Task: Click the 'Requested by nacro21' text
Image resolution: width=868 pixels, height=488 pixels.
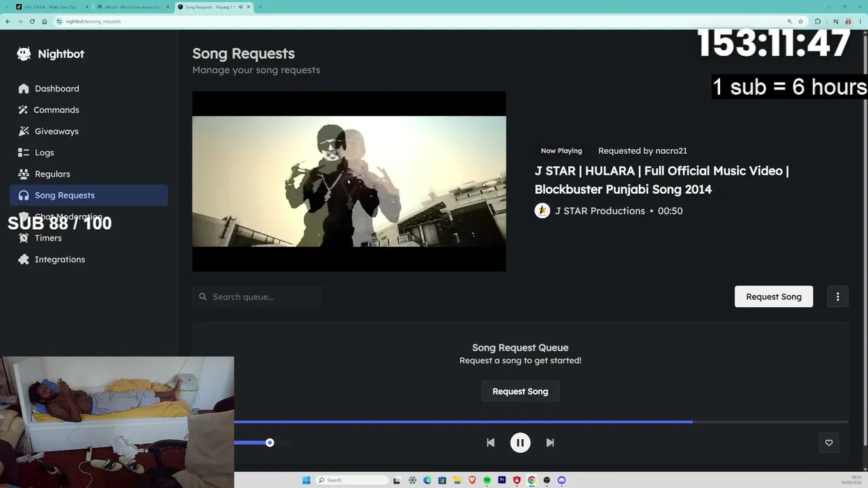Action: click(642, 150)
